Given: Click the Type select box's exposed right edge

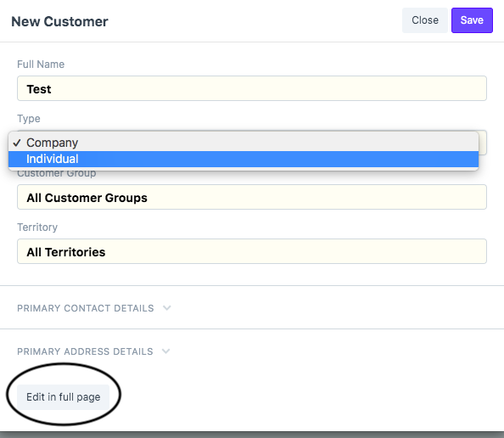Looking at the screenshot, I should pyautogui.click(x=483, y=143).
